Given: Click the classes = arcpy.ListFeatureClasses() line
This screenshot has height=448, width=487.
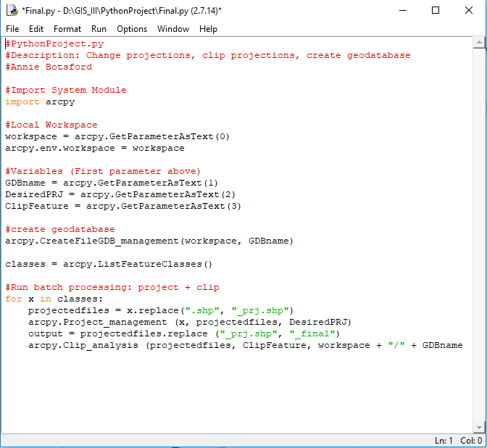Looking at the screenshot, I should (109, 265).
